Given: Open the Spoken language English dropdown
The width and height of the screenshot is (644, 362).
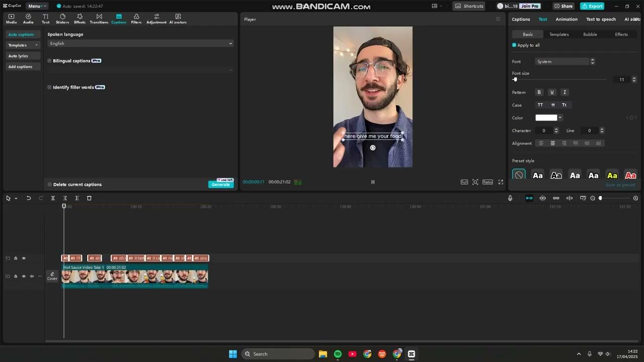Looking at the screenshot, I should coord(140,44).
